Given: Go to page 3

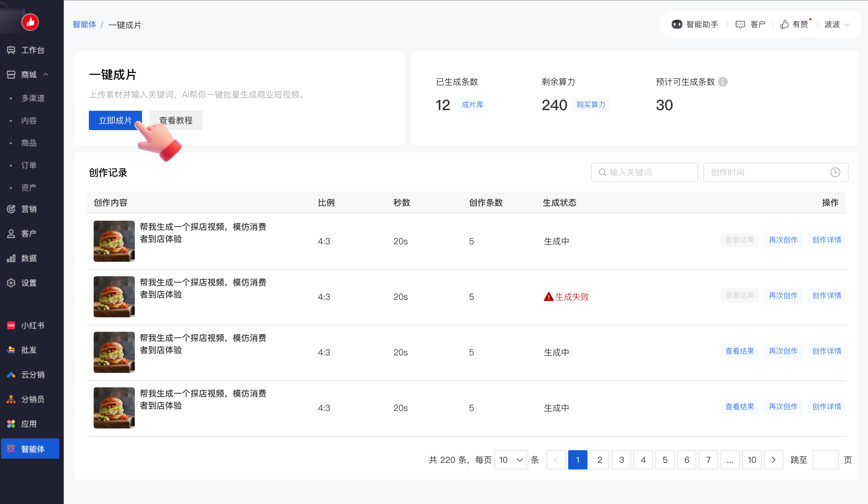Looking at the screenshot, I should coord(621,460).
